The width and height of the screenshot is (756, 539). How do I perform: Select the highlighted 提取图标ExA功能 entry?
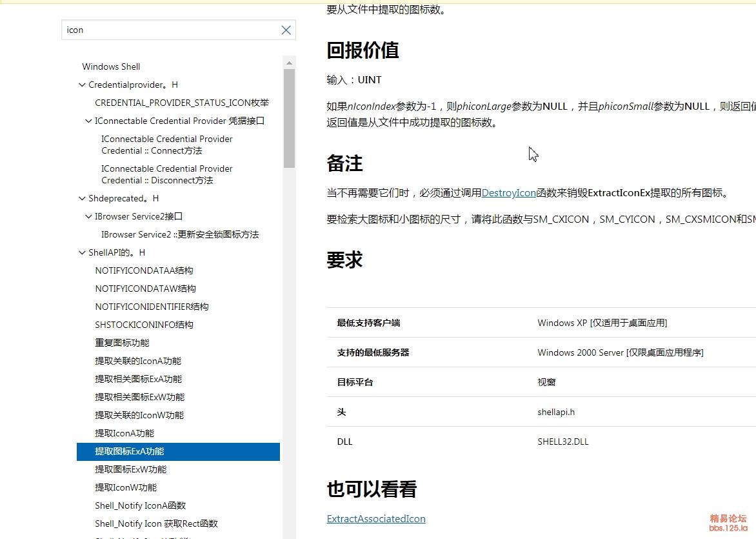click(179, 452)
